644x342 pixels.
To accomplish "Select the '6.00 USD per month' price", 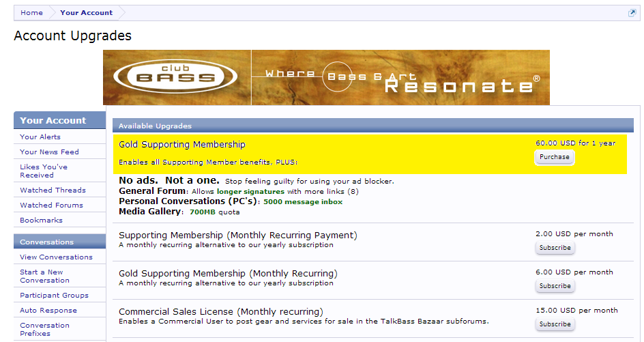I will click(574, 272).
